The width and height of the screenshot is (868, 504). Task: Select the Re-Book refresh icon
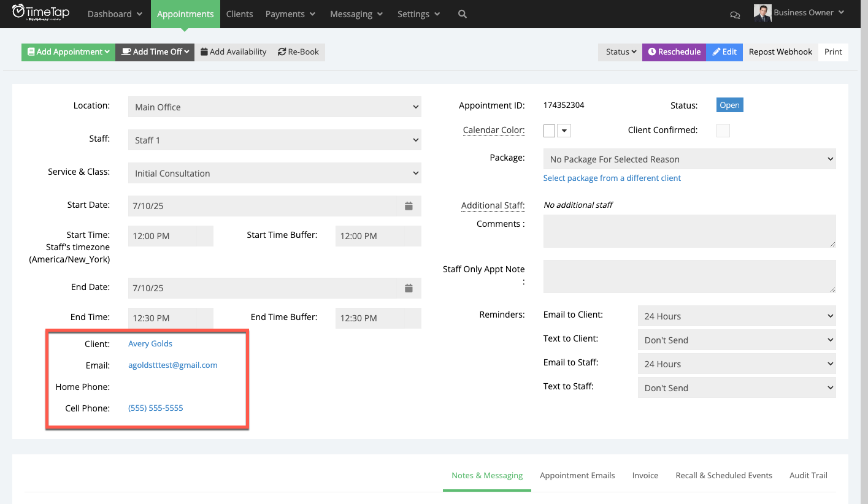(x=282, y=52)
